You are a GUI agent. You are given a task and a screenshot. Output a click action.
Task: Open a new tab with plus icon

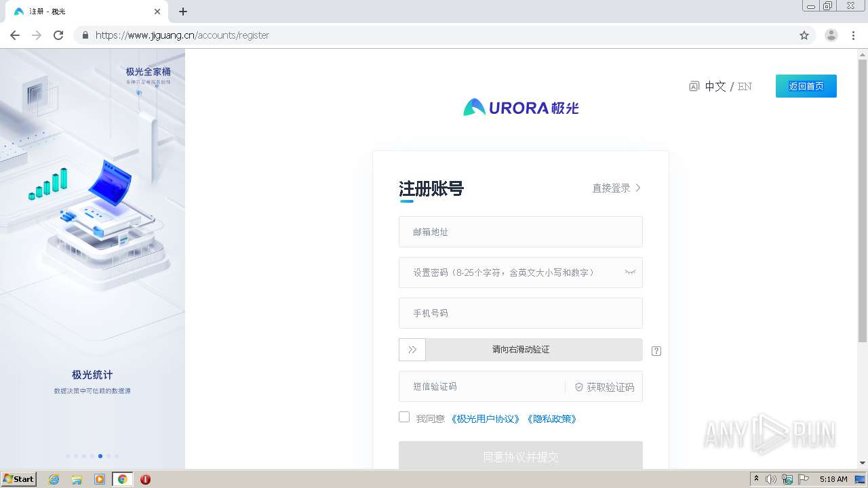tap(183, 12)
